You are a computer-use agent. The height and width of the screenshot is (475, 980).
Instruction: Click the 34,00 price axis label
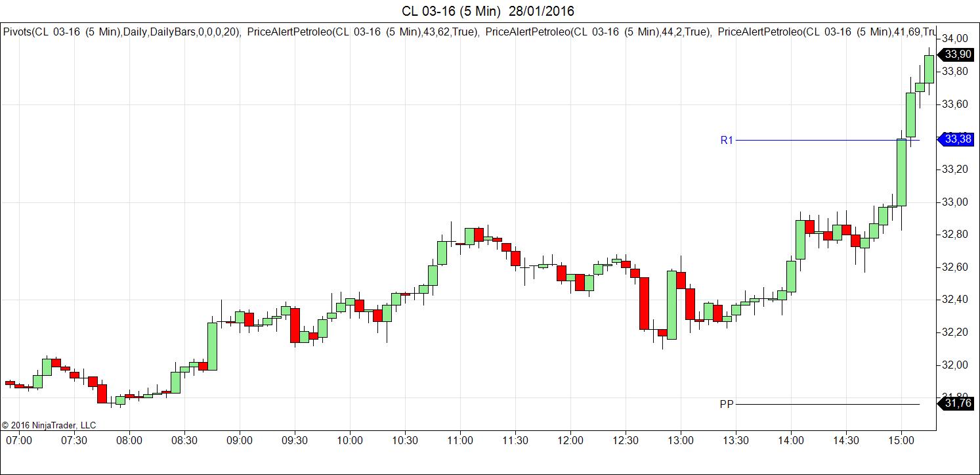(955, 38)
